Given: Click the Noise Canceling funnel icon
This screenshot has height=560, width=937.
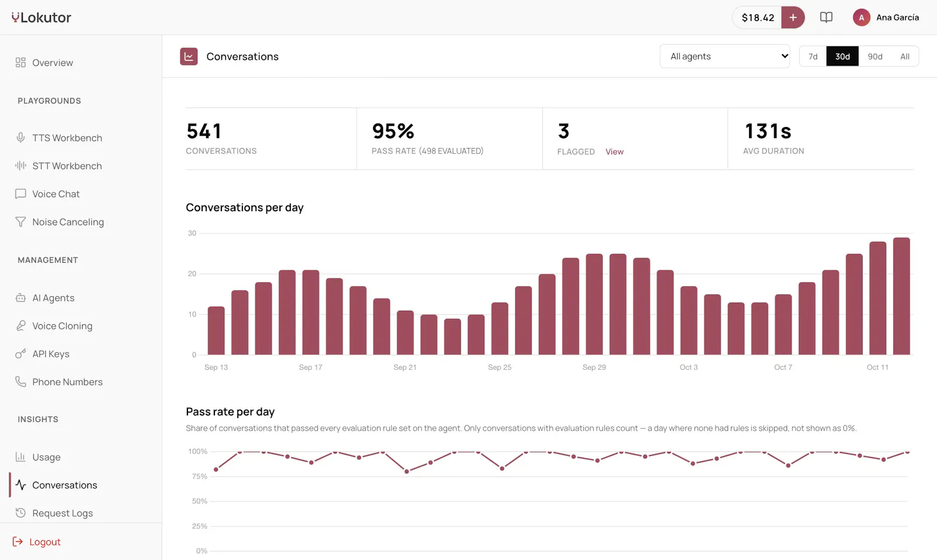Looking at the screenshot, I should click(x=20, y=222).
